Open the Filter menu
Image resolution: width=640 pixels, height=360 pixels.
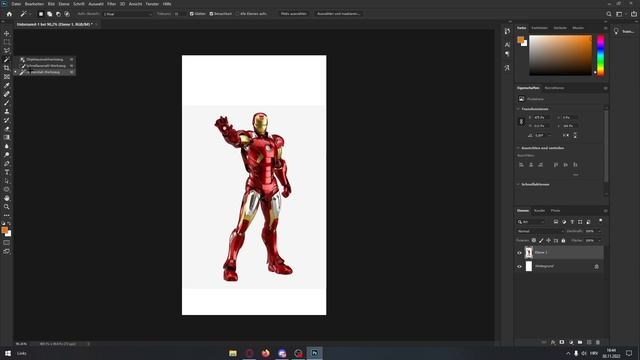[111, 4]
